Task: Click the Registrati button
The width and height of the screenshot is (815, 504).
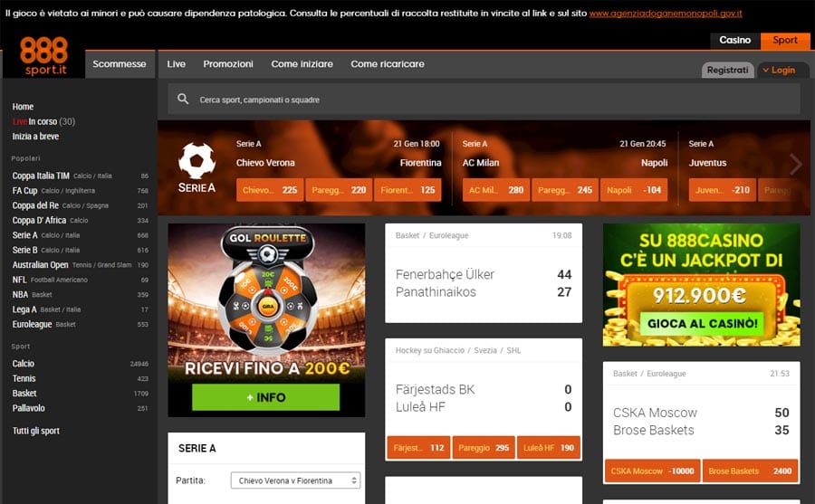Action: (x=728, y=71)
